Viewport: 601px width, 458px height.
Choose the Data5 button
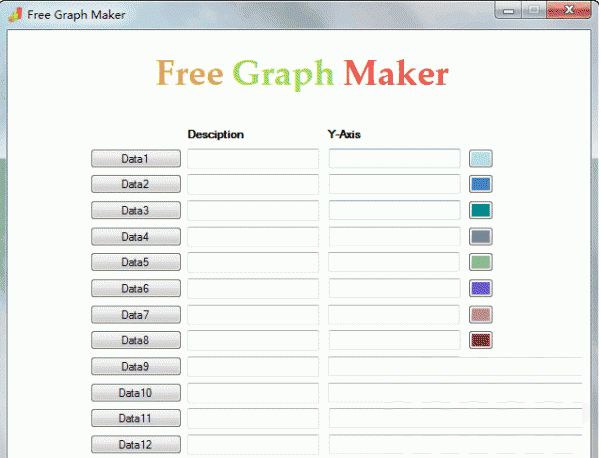[x=136, y=262]
